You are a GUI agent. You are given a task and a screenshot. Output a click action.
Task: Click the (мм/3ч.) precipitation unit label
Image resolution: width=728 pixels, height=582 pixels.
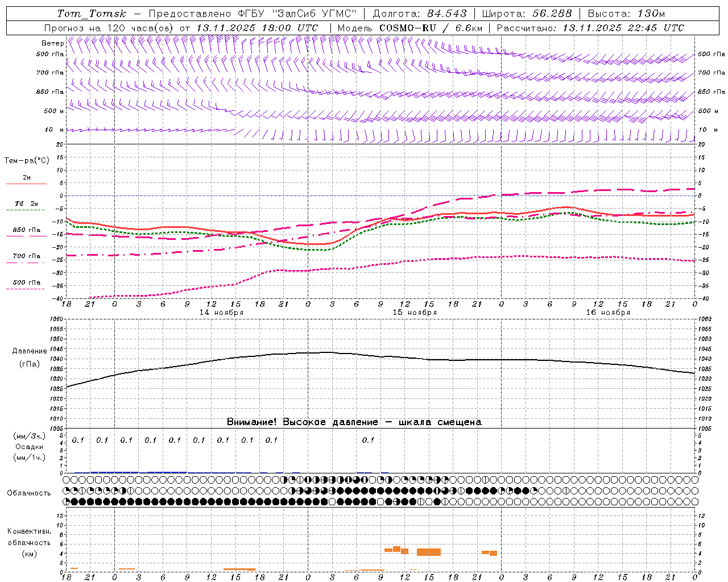[30, 436]
